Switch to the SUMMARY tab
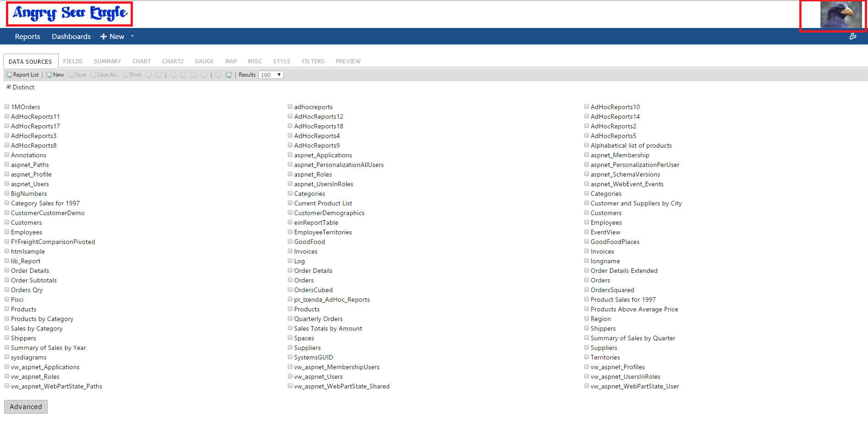The height and width of the screenshot is (421, 868). coord(107,61)
